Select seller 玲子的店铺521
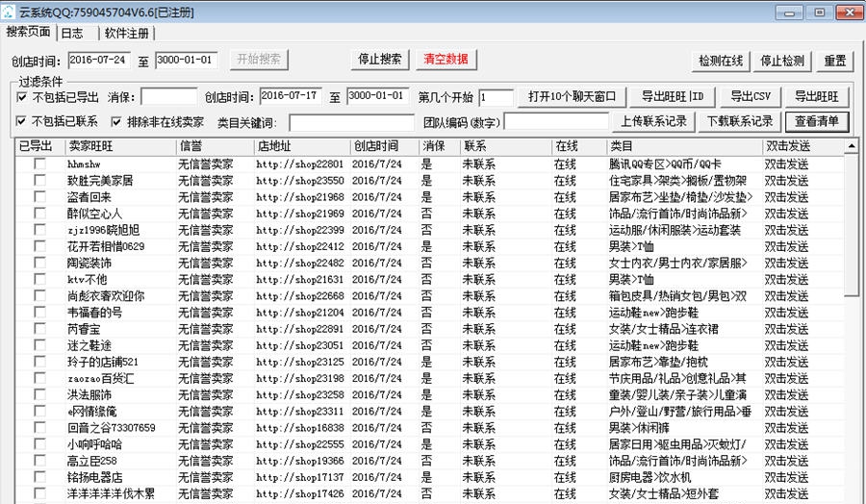This screenshot has height=504, width=866. click(103, 362)
